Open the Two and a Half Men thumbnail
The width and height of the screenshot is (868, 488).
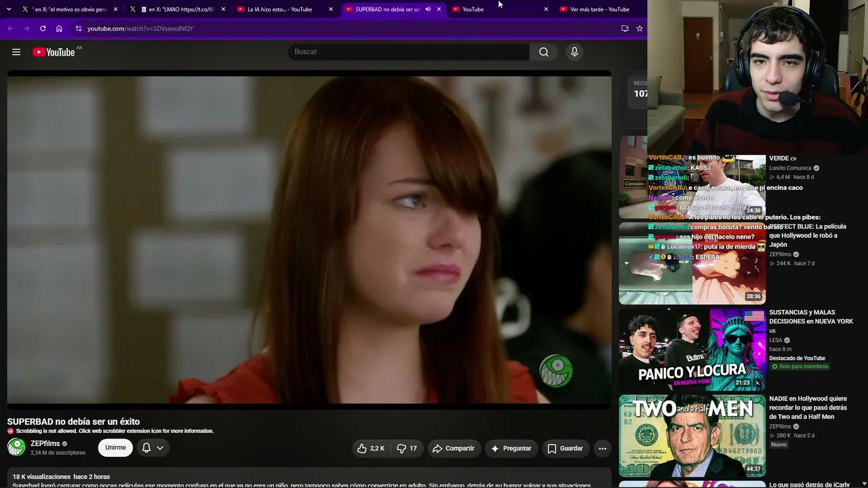(x=692, y=436)
